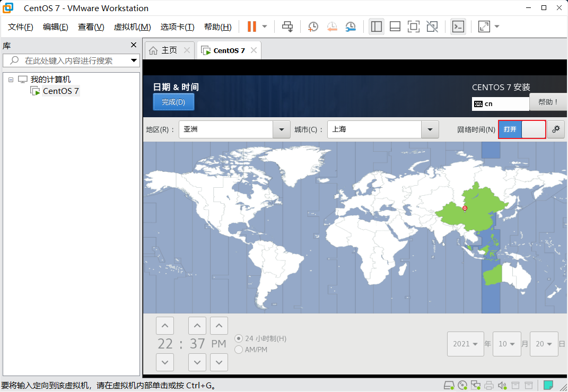Image resolution: width=568 pixels, height=392 pixels.
Task: Open the 2021 year dropdown
Action: click(466, 344)
